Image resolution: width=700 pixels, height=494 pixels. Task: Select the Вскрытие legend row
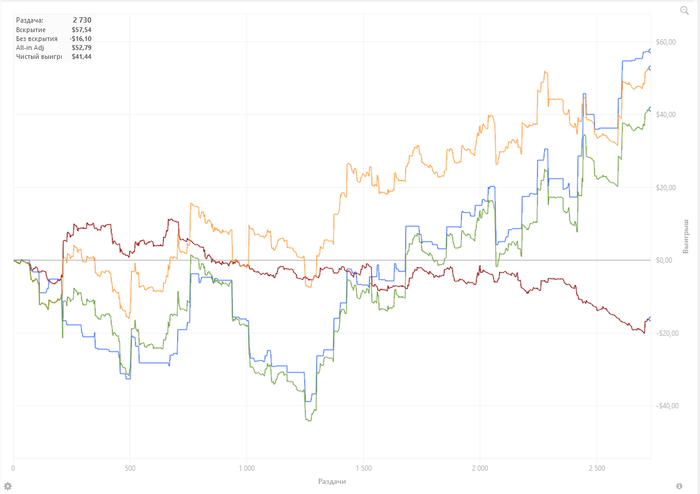click(32, 30)
